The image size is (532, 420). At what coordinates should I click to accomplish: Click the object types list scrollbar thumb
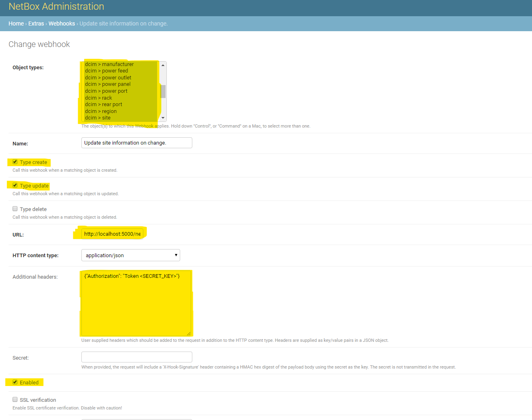click(163, 92)
